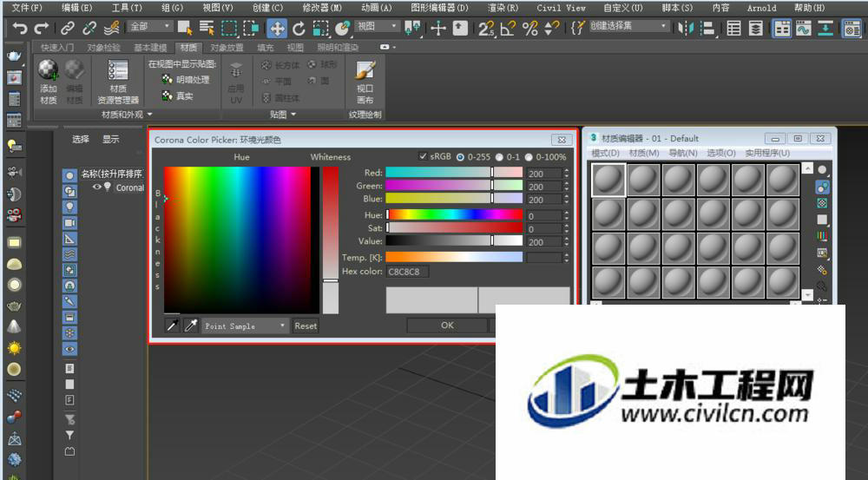868x480 pixels.
Task: Open the reference coordinate dropdown (视图)
Action: (x=377, y=26)
